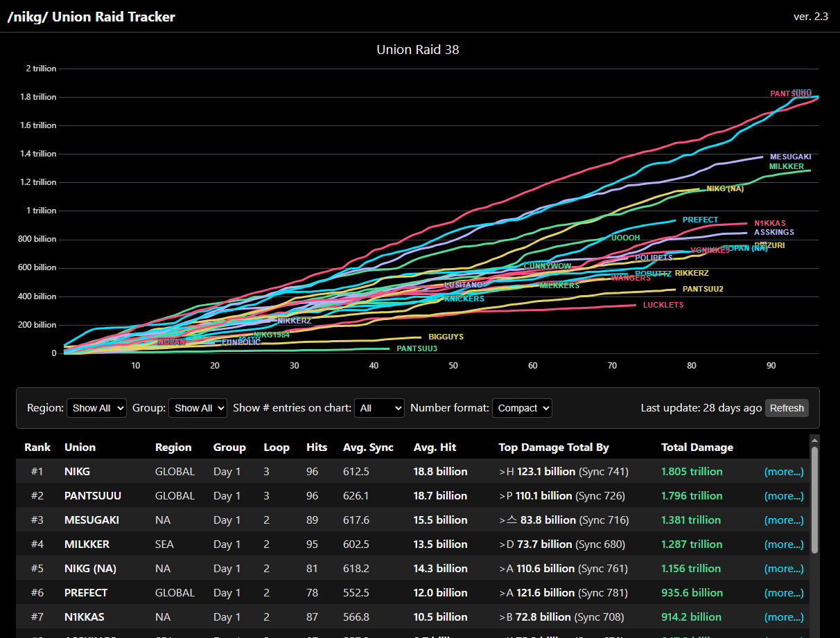Click the Avg. Sync column header

368,448
